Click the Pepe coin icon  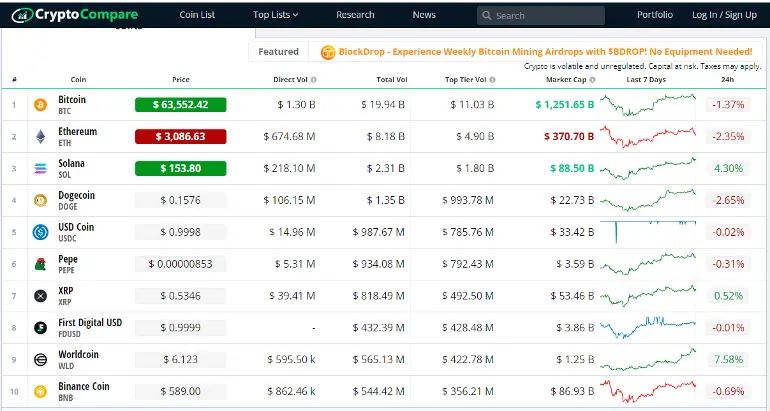[41, 264]
